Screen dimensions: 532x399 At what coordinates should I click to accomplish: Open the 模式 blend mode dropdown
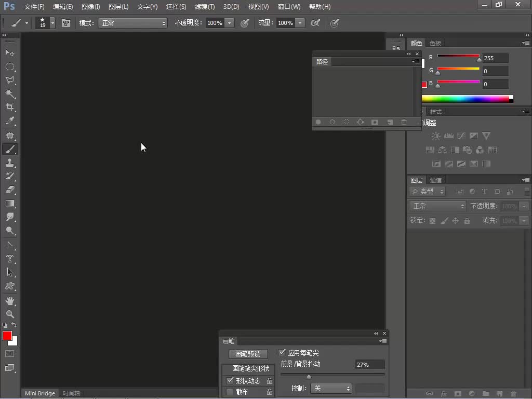[132, 23]
